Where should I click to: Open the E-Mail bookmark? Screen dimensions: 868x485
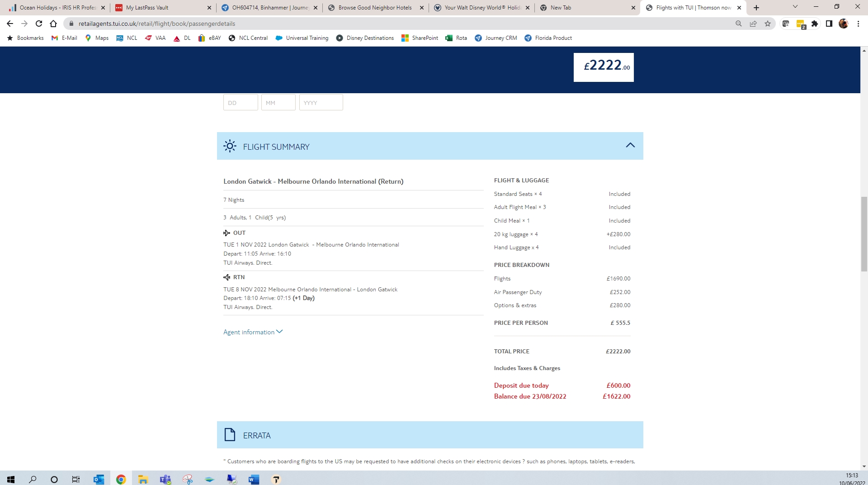(x=64, y=38)
